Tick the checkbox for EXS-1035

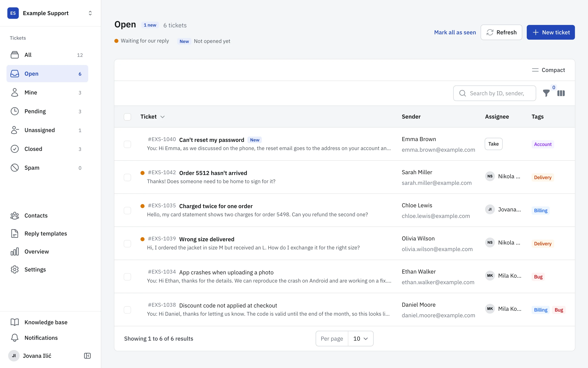pos(127,210)
